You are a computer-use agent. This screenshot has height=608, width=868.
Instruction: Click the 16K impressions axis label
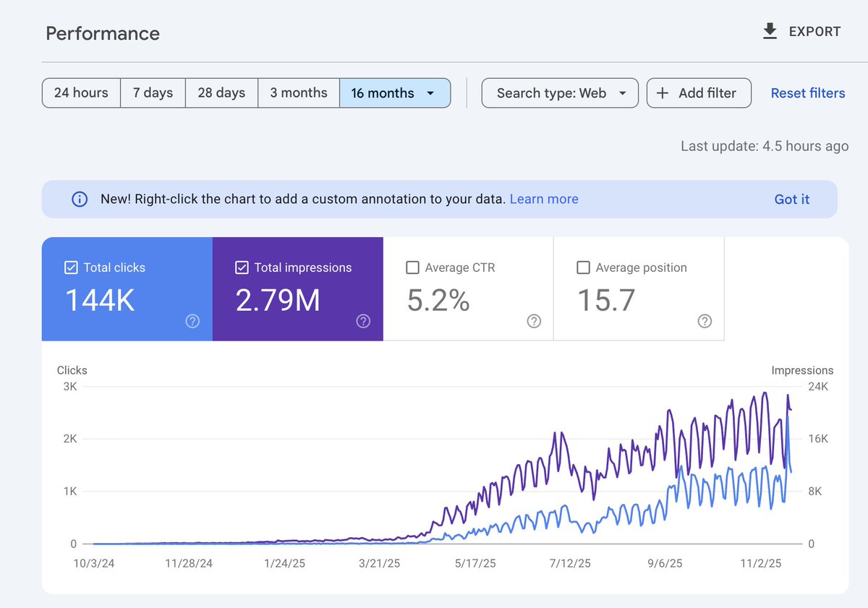[x=818, y=439]
